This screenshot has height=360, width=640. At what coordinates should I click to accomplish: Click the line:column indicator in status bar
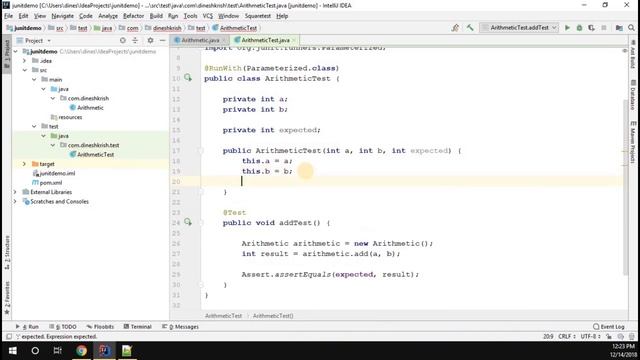click(x=548, y=337)
